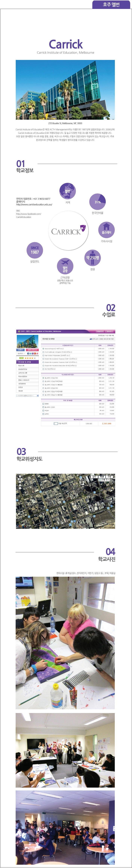Click the Carrick title heading
132x868 pixels.
pos(66,44)
